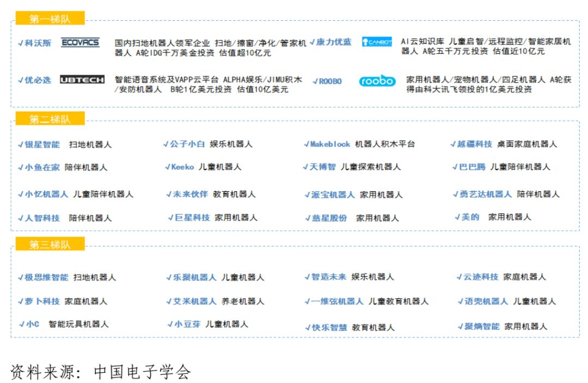Click company name 优必选
The image size is (588, 383).
(x=38, y=80)
